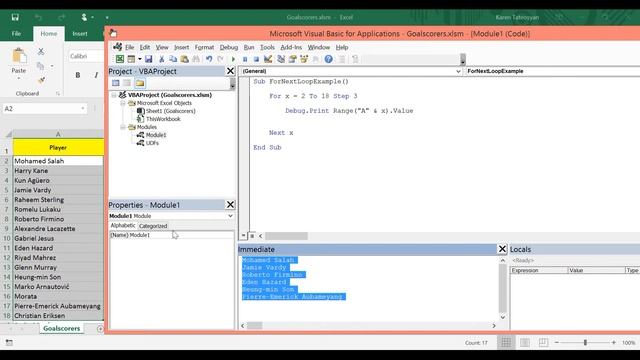Open the Add-Ins menu

pos(291,47)
